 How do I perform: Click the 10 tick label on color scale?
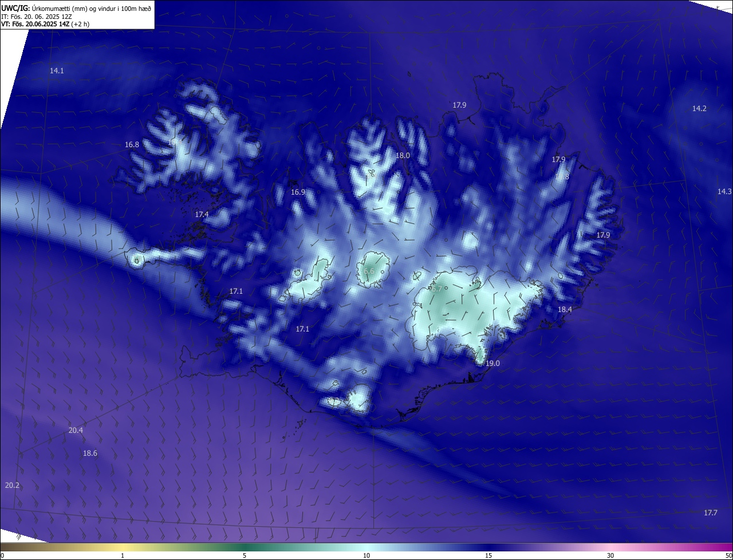(x=366, y=556)
